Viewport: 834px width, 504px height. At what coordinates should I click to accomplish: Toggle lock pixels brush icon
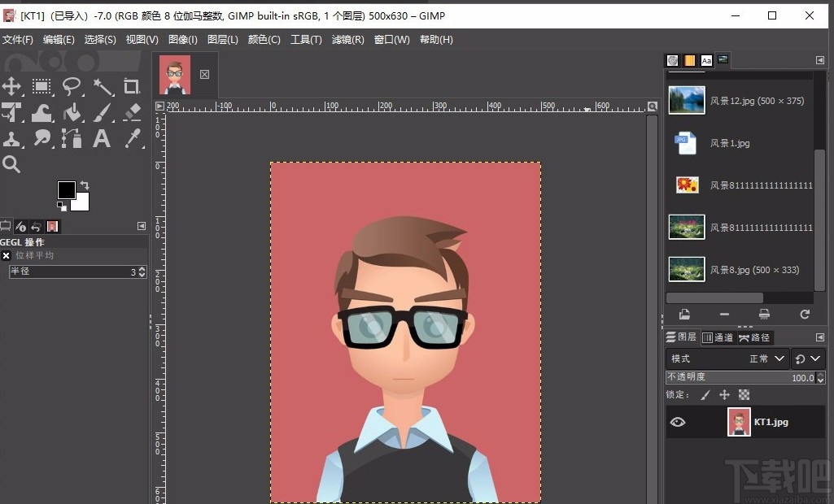(705, 395)
